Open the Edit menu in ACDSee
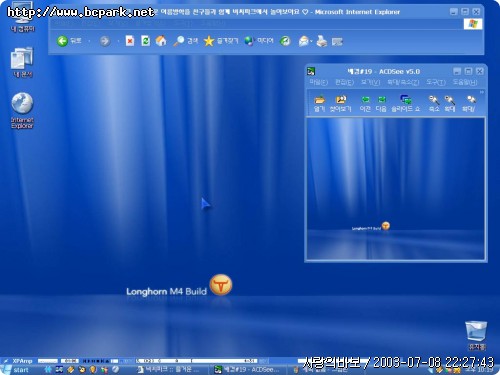Image resolution: width=500 pixels, height=375 pixels. pos(344,82)
